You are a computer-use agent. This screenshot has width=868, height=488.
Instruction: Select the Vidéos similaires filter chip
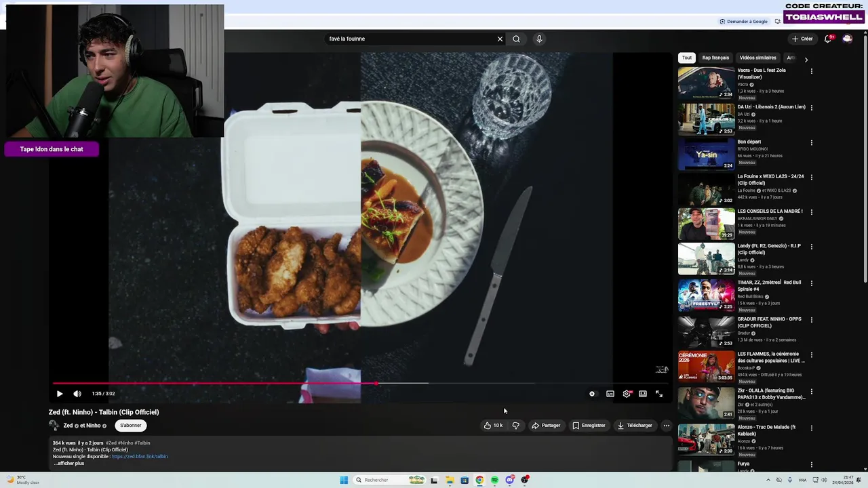point(757,58)
